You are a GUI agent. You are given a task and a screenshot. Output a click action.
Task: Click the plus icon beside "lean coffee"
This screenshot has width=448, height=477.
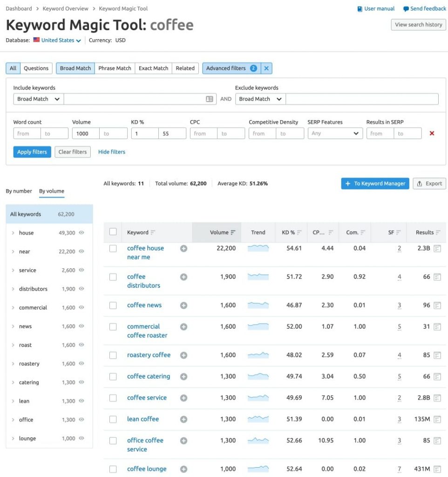pos(183,419)
